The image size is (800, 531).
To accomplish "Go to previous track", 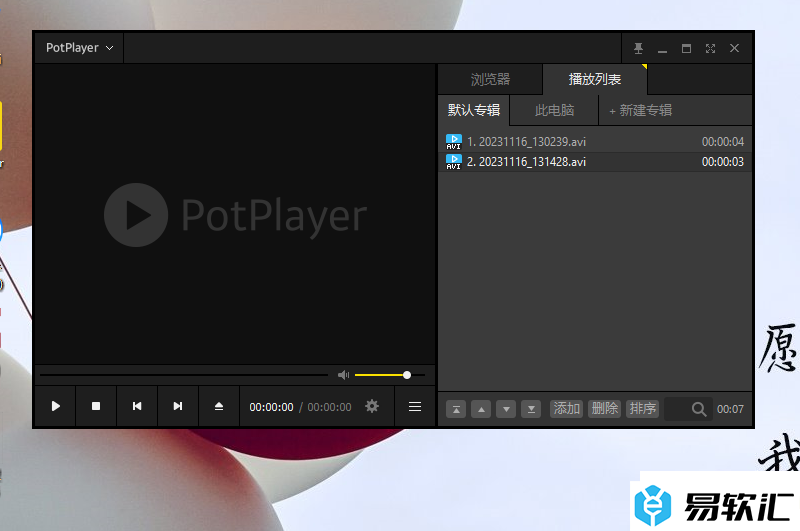I will click(x=137, y=406).
